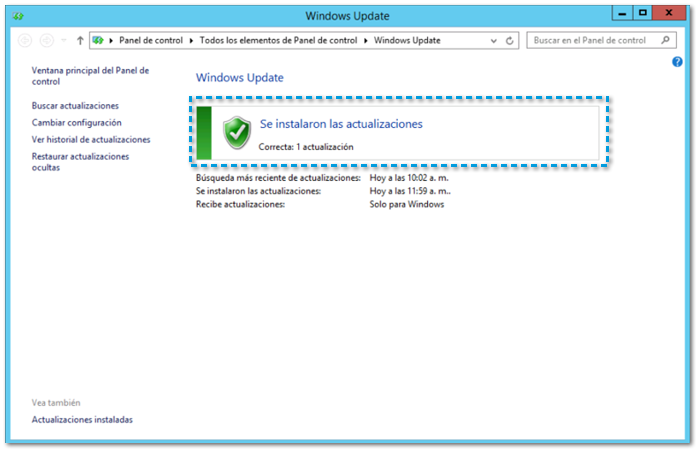Open 'Actualizaciones instaladas' link
Image resolution: width=699 pixels, height=452 pixels.
[82, 419]
